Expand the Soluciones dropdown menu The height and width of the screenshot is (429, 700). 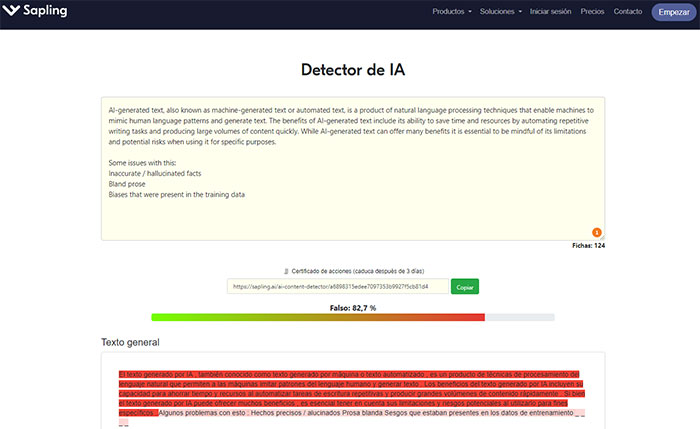tap(500, 12)
